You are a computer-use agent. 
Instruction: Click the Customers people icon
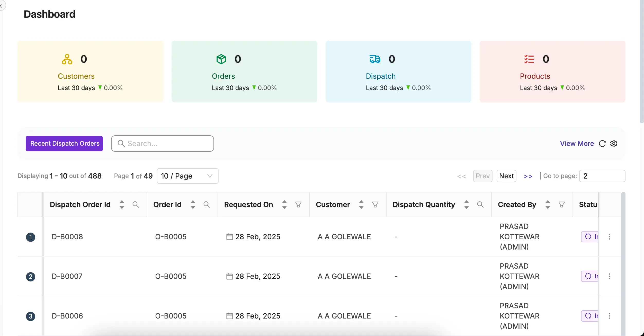[67, 59]
